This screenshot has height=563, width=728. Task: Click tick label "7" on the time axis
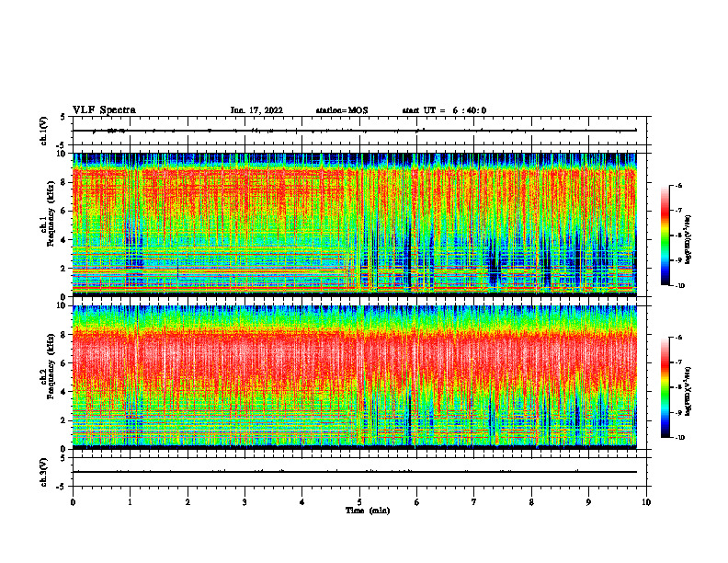[474, 502]
